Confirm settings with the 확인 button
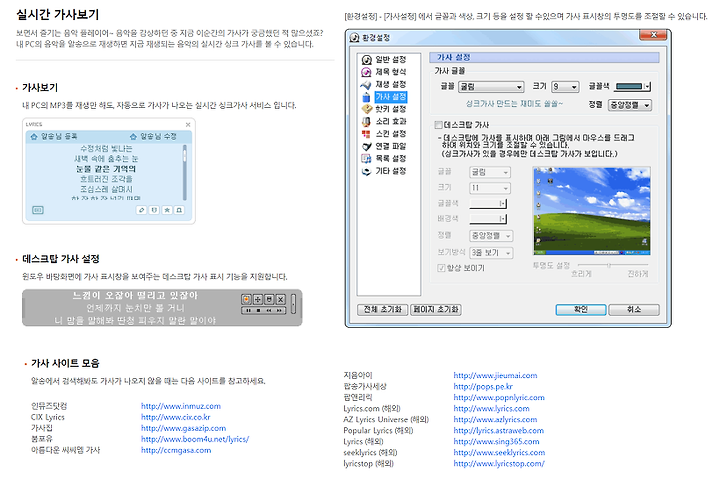Screen dimensions: 720x493 point(581,310)
